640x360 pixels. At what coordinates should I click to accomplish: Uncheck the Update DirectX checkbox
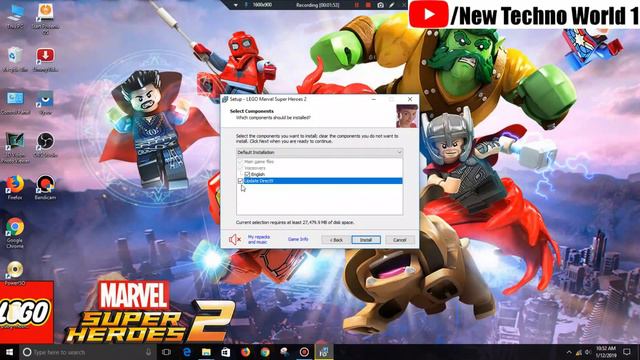[240, 181]
